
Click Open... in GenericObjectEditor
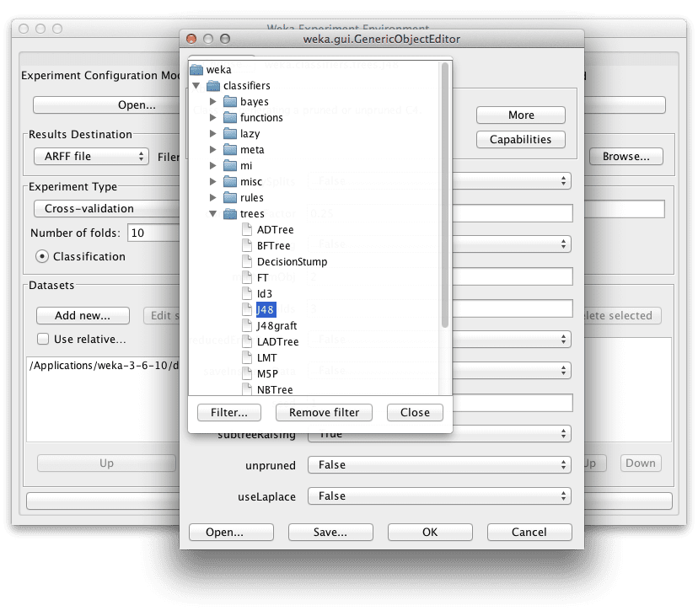(x=231, y=533)
